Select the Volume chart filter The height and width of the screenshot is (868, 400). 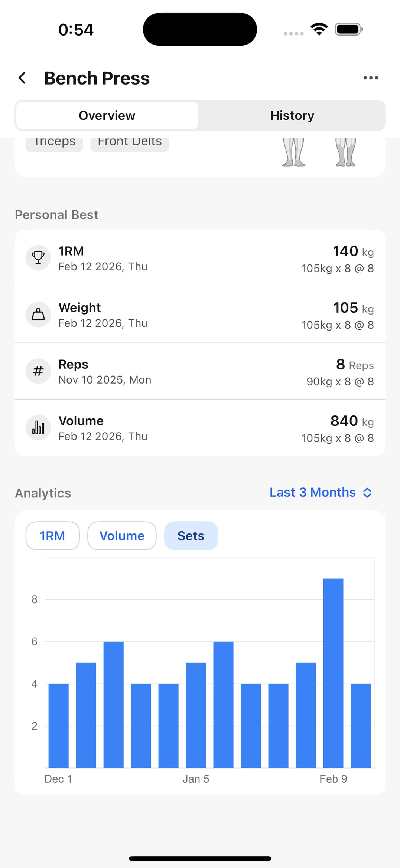coord(121,535)
